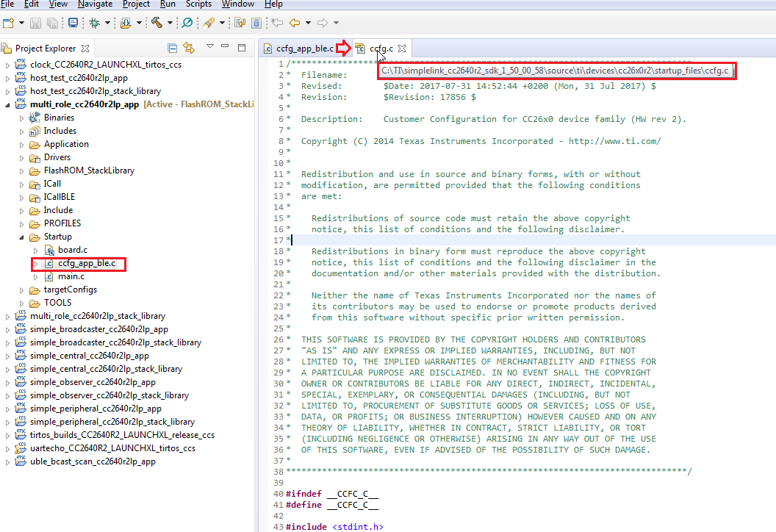Open the Debug dropdown arrow
The width and height of the screenshot is (776, 532).
(107, 23)
